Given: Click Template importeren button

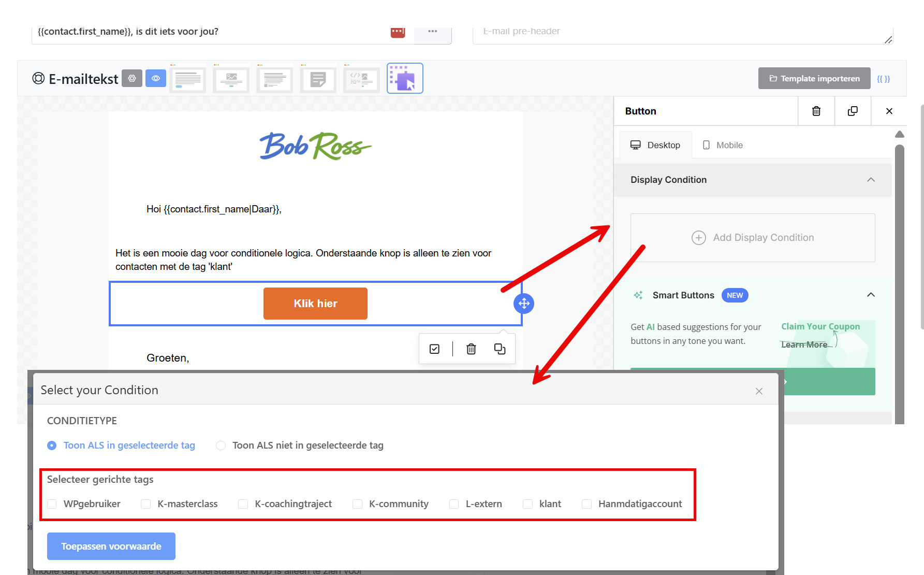Looking at the screenshot, I should tap(814, 78).
